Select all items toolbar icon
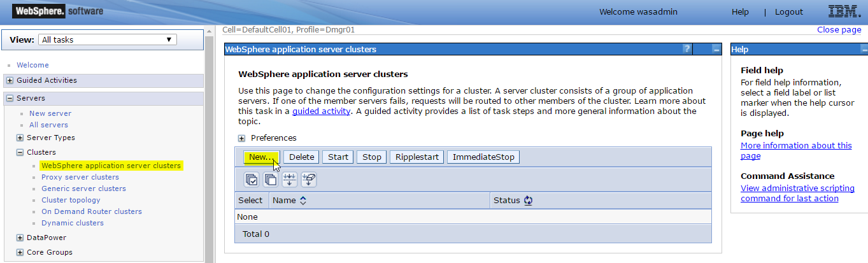 252,180
